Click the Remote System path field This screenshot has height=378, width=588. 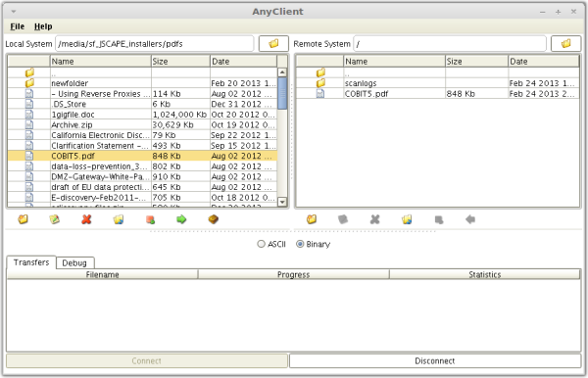point(450,44)
